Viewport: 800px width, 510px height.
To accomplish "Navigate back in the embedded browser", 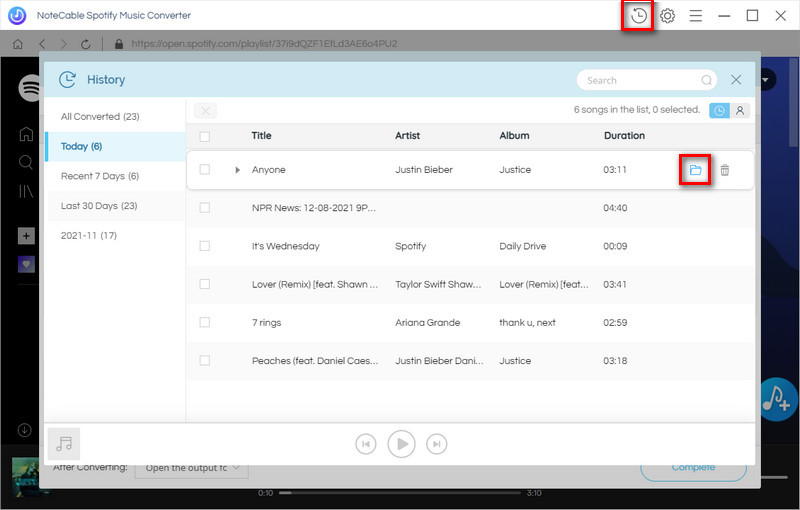I will (x=42, y=44).
